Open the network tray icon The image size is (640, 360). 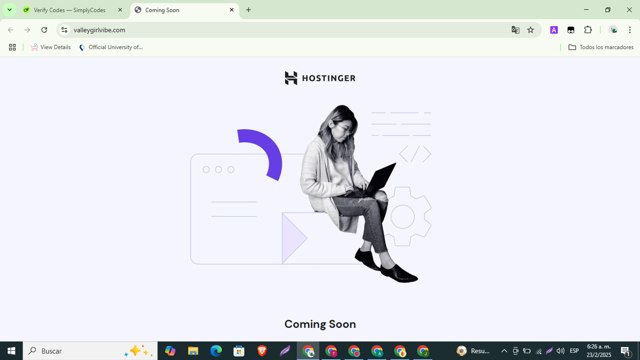pyautogui.click(x=538, y=351)
